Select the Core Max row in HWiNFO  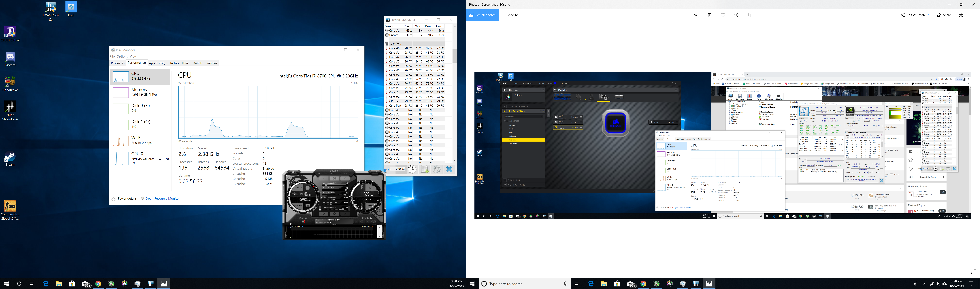click(415, 106)
